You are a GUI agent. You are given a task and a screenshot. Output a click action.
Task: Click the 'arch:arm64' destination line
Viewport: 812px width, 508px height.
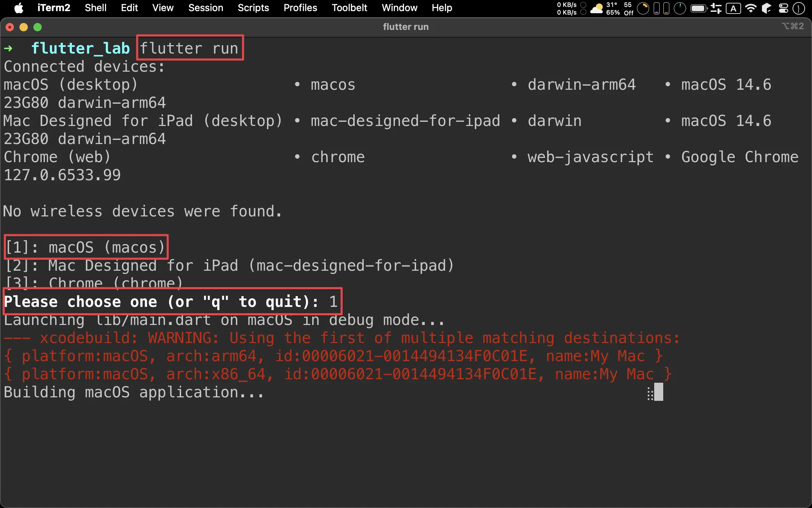coord(333,356)
